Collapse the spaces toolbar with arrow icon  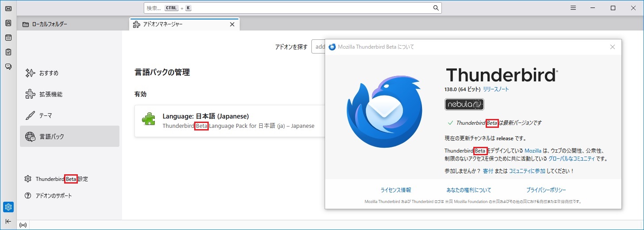(8, 221)
